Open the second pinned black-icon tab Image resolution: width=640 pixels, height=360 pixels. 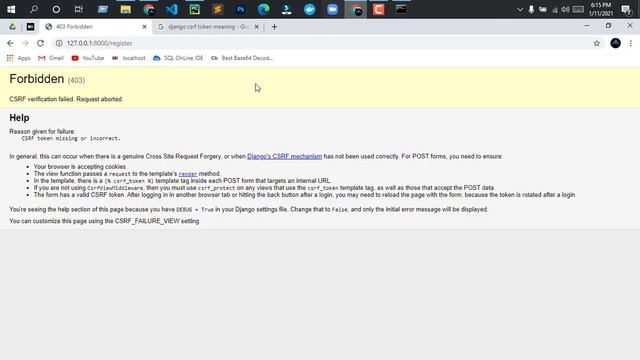click(31, 27)
